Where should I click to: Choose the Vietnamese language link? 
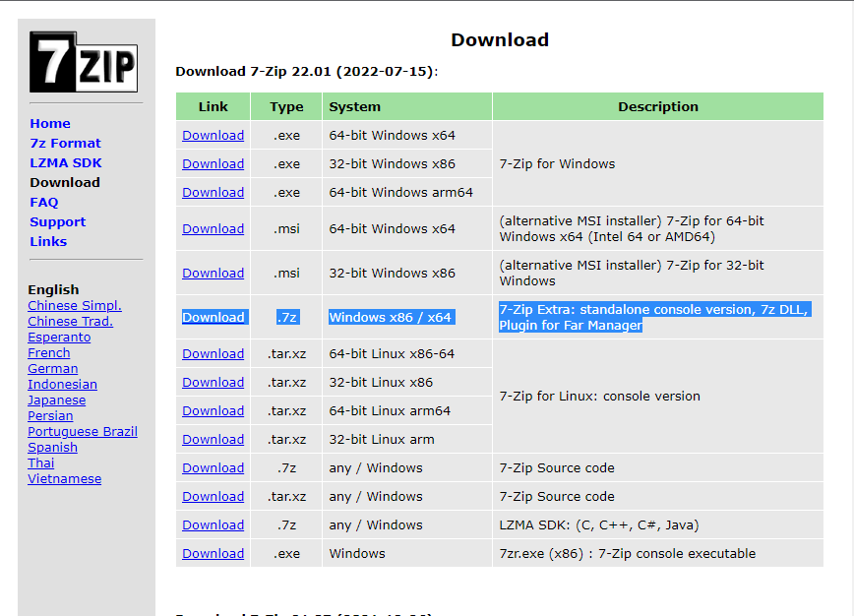click(x=64, y=479)
